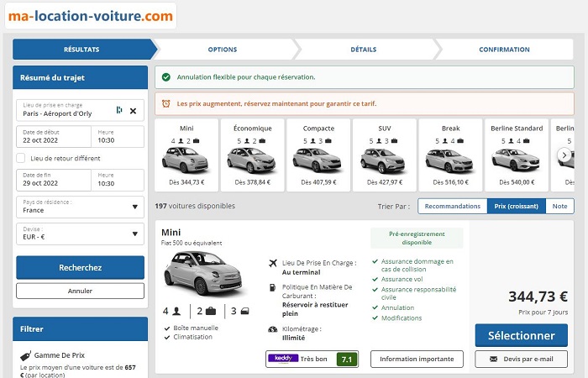Pick the Break car category

click(x=450, y=155)
